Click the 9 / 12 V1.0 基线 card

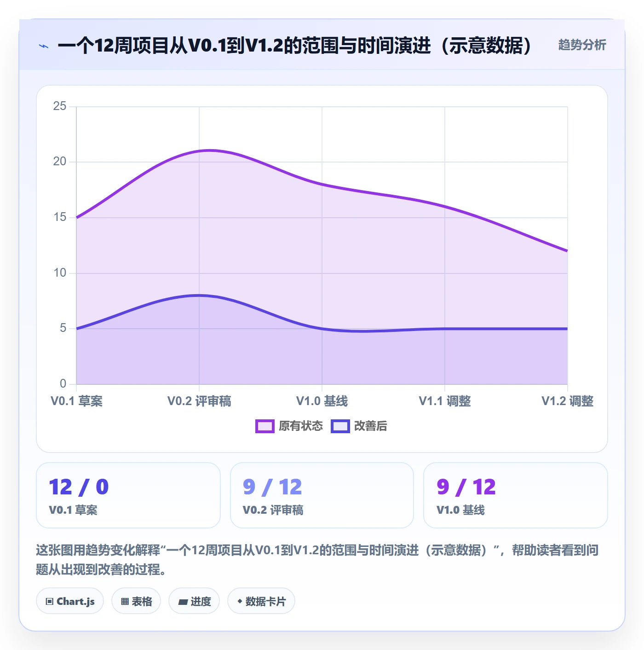[516, 495]
